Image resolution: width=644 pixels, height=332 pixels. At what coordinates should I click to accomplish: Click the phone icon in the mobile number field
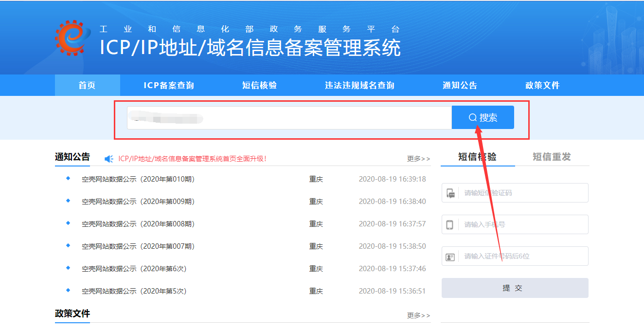[x=450, y=225]
